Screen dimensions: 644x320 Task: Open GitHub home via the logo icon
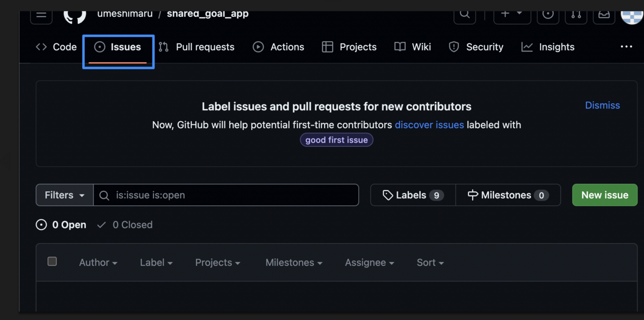[x=75, y=13]
